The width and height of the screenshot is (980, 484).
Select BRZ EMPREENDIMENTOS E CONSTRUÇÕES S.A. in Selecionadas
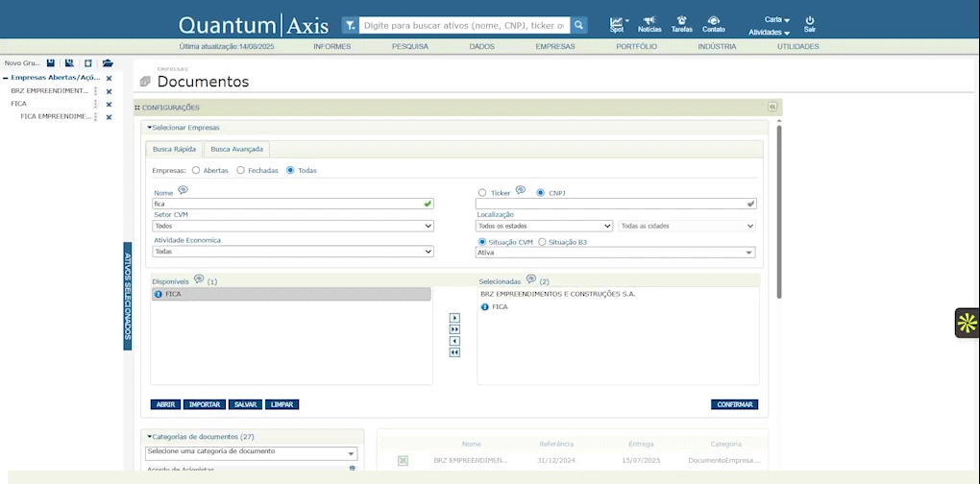[557, 294]
